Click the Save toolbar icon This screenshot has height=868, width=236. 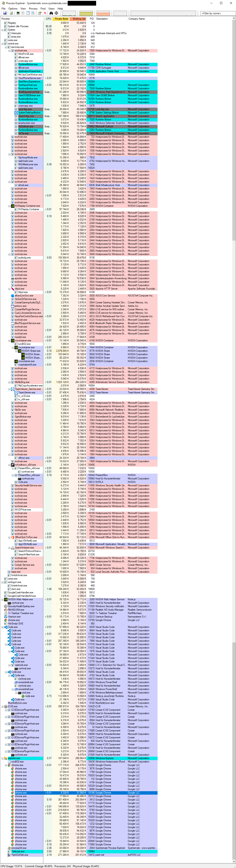click(5, 13)
